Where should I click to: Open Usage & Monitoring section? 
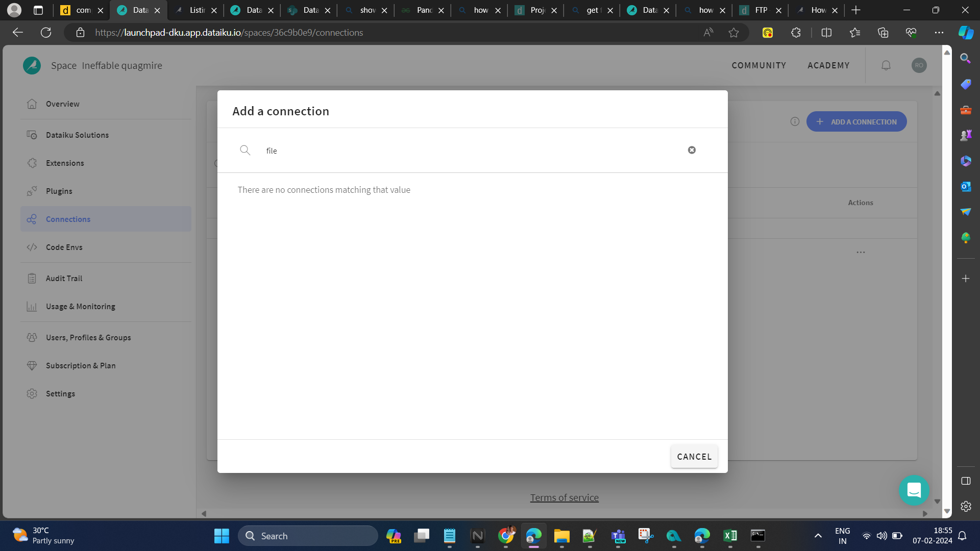click(x=106, y=307)
